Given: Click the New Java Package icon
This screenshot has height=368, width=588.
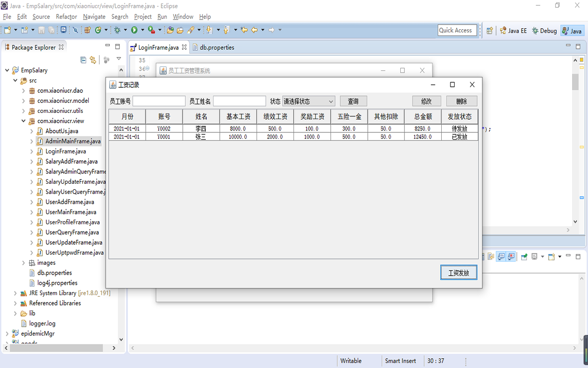Looking at the screenshot, I should [x=87, y=30].
